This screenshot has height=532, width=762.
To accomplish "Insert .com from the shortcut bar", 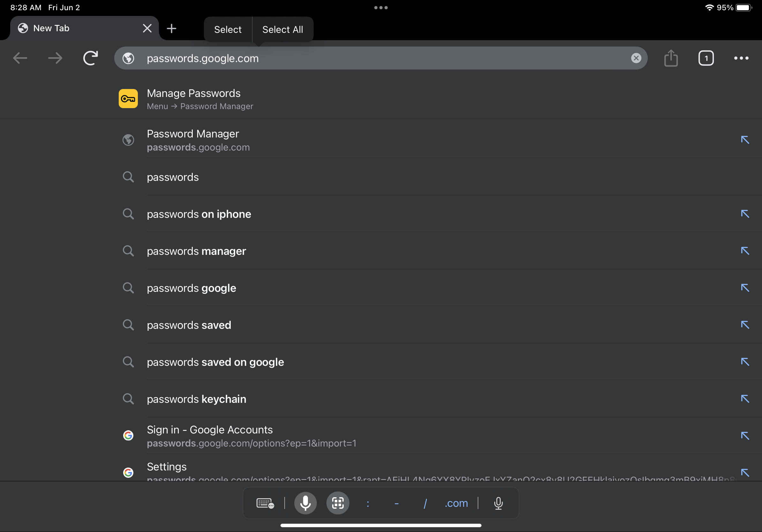I will [456, 504].
